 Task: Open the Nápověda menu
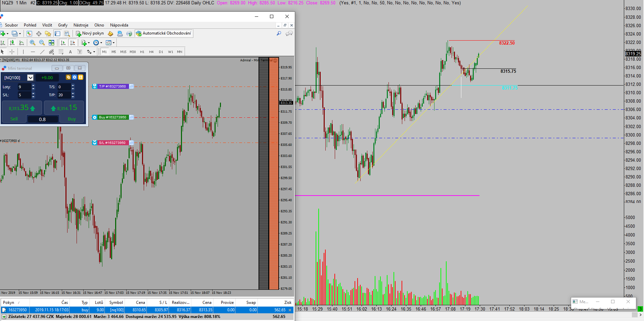[x=119, y=25]
